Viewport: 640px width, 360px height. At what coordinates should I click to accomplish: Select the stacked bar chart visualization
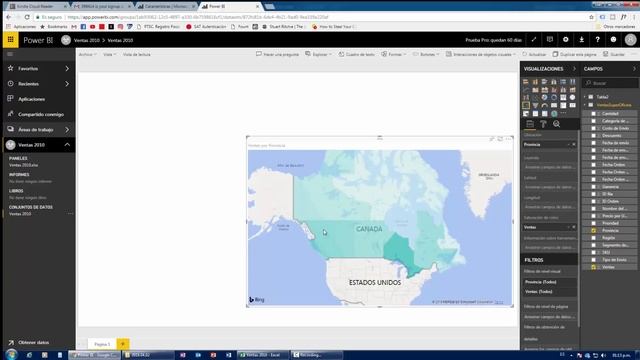[x=526, y=82]
